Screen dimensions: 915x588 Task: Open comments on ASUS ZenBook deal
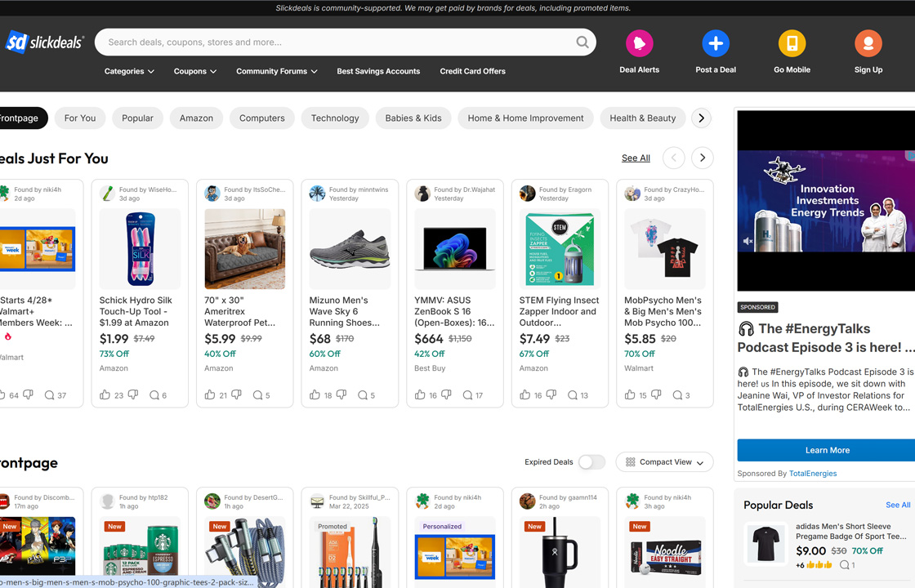pos(467,395)
